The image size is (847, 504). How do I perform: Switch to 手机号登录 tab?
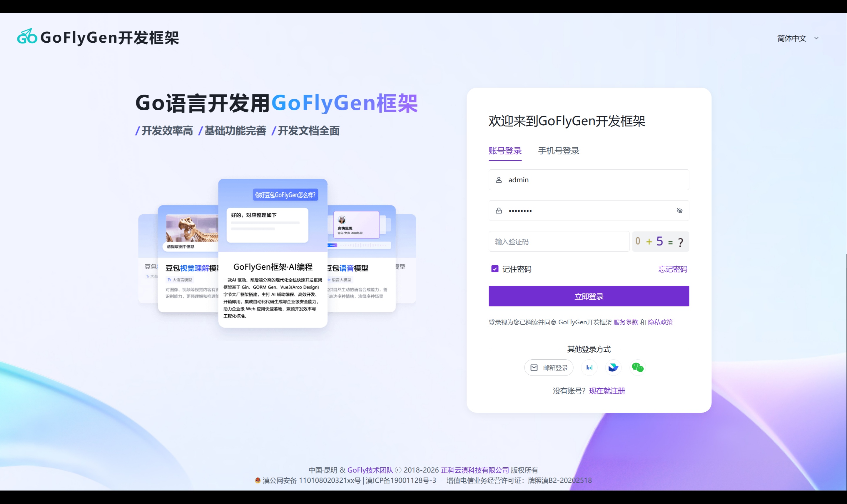pyautogui.click(x=559, y=151)
